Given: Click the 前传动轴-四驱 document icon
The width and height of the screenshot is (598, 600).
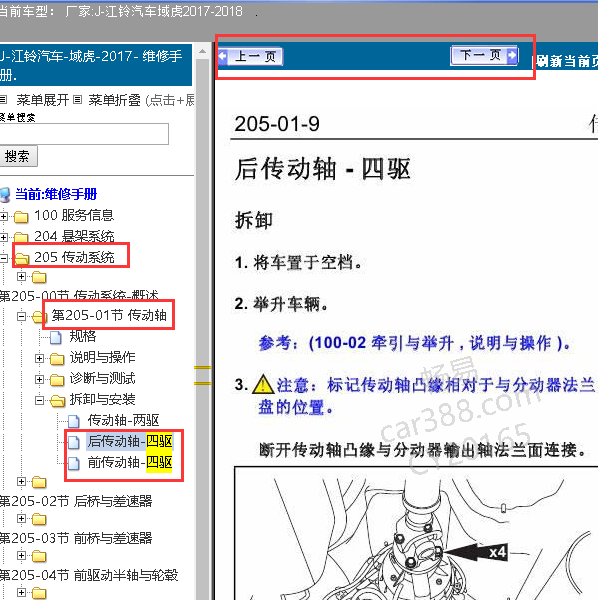Looking at the screenshot, I should [74, 463].
